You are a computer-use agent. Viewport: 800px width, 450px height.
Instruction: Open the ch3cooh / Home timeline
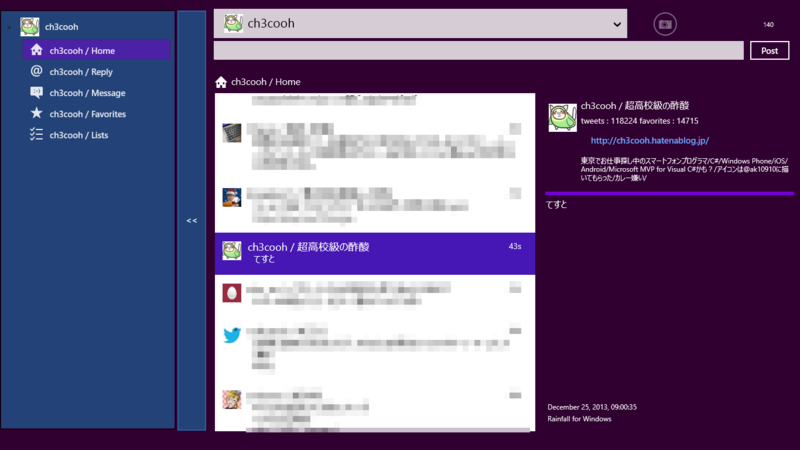pyautogui.click(x=96, y=51)
